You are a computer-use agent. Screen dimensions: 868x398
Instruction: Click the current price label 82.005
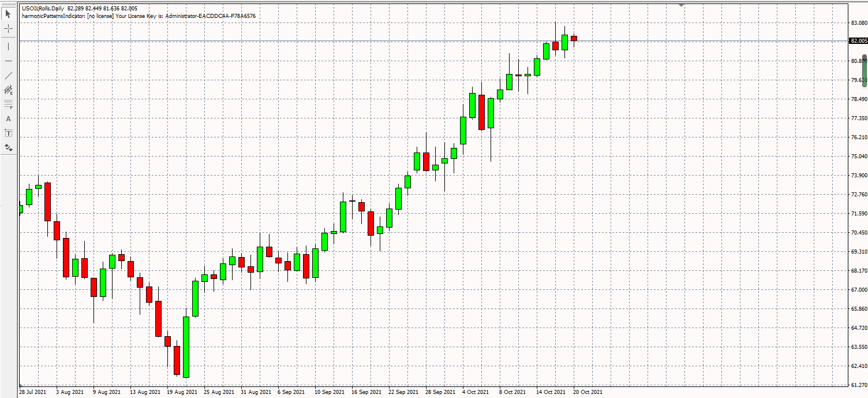point(858,41)
